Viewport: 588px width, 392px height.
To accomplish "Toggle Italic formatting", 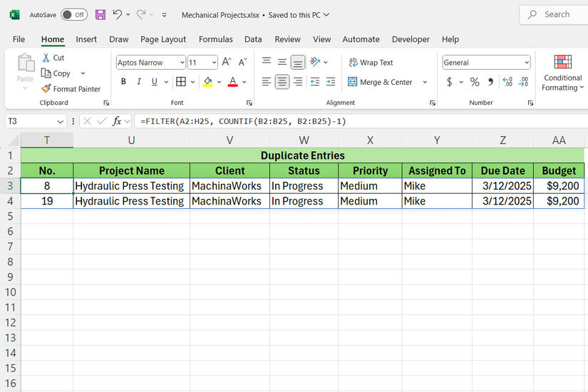I will pos(139,82).
